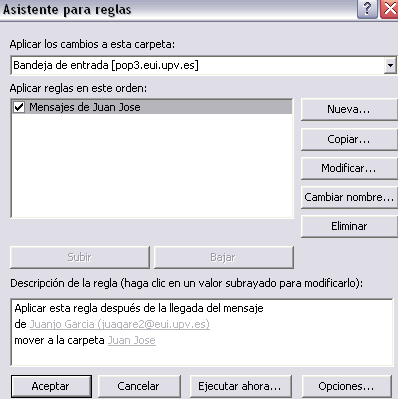This screenshot has height=399, width=398.
Task: Open the Juanjo Garcia sender link
Action: coord(120,324)
